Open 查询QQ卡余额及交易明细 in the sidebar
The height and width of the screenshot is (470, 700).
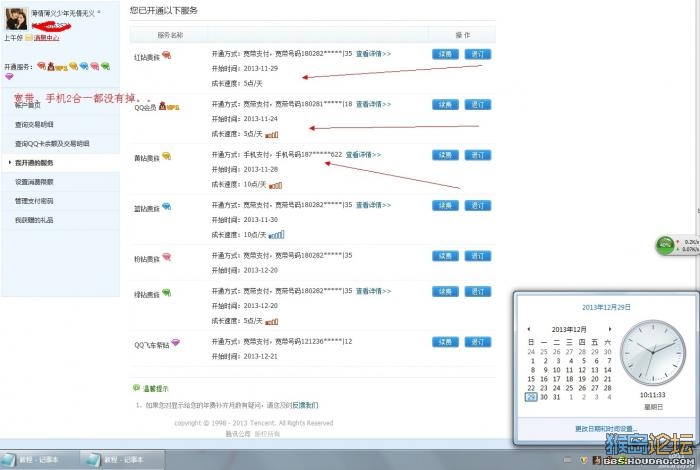52,144
